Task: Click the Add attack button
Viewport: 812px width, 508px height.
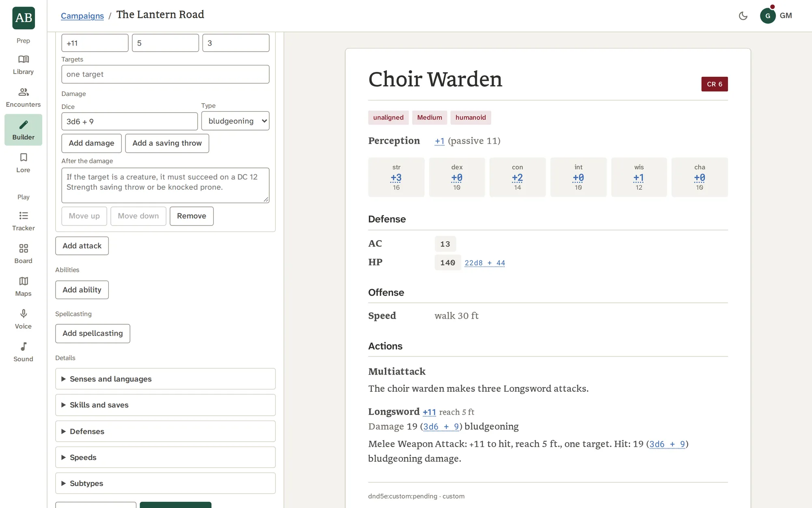Action: [82, 246]
